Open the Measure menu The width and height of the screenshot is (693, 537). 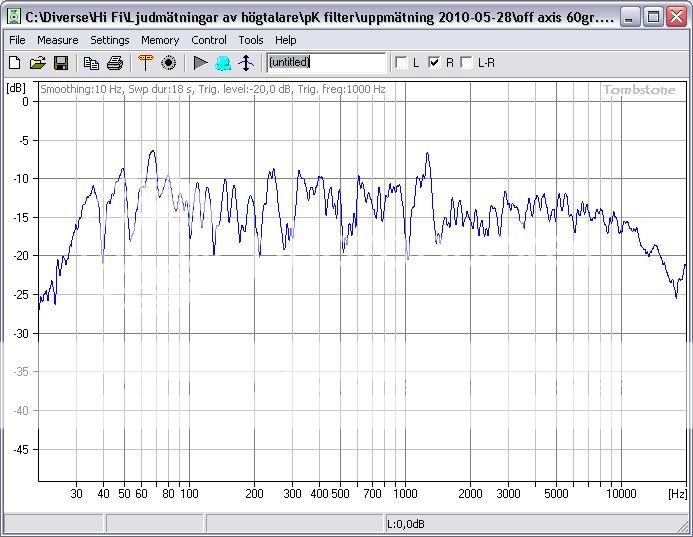[57, 40]
